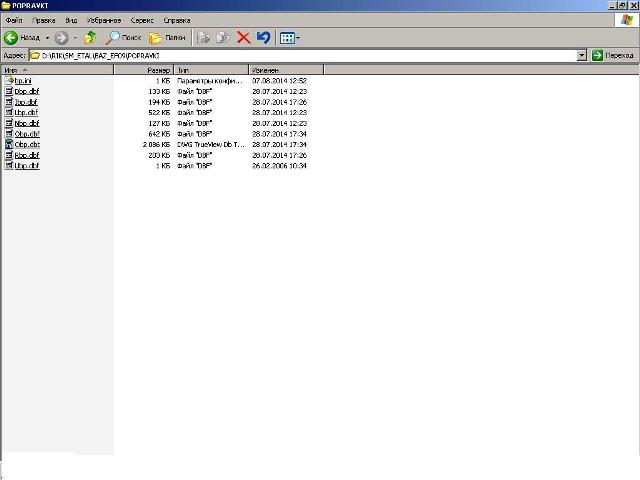Select the bp.ini file

(x=22, y=80)
